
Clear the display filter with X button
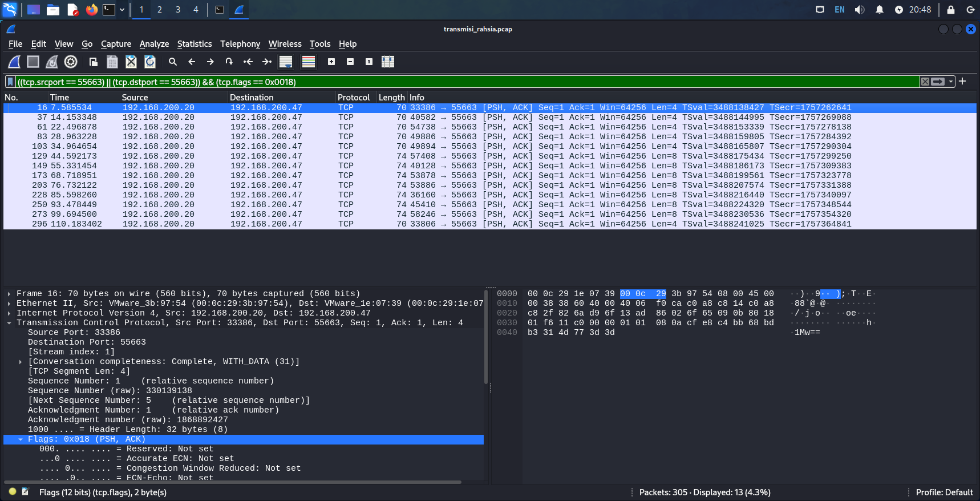tap(925, 82)
